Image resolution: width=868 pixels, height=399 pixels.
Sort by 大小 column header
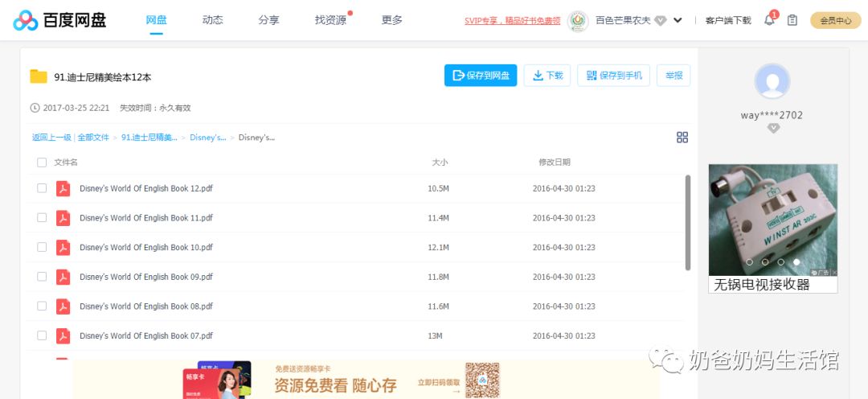tap(440, 162)
